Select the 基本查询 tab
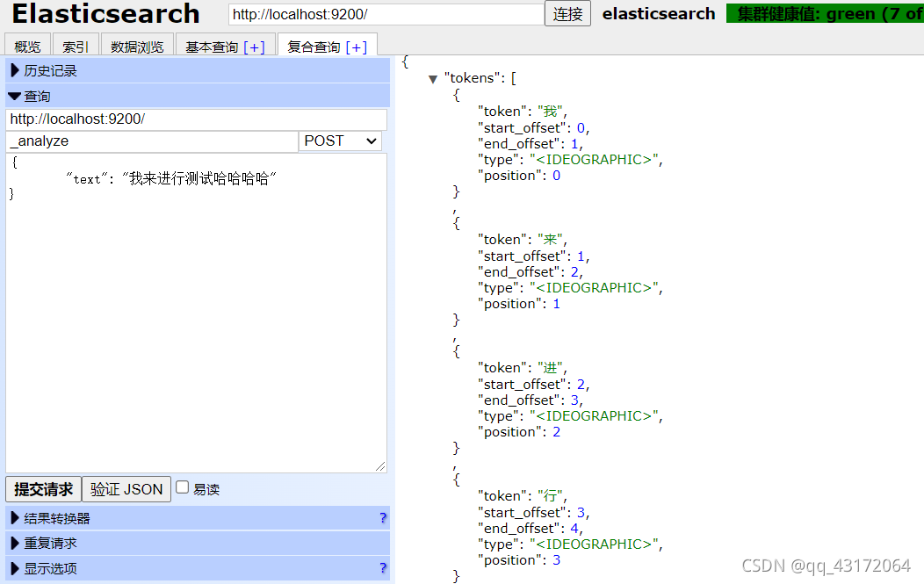Screen dimensions: 924x584 [212, 47]
